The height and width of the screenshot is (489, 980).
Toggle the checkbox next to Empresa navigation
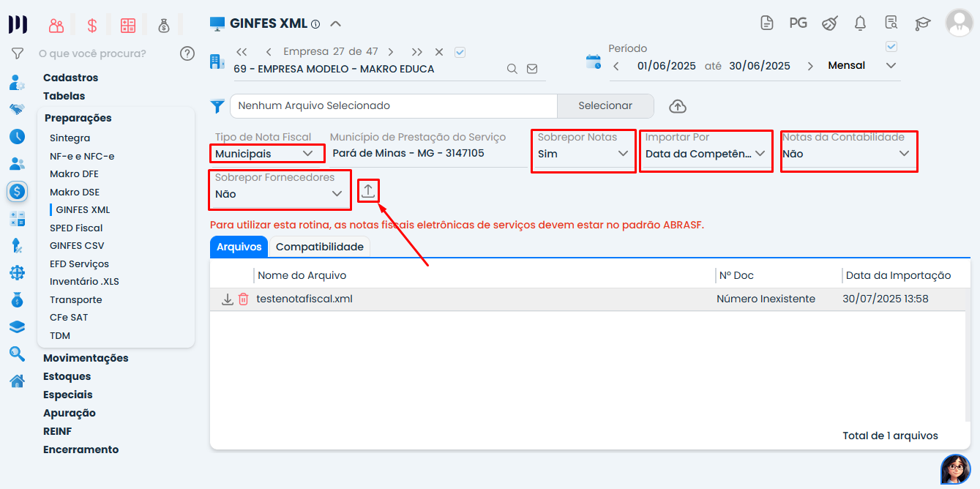point(460,52)
